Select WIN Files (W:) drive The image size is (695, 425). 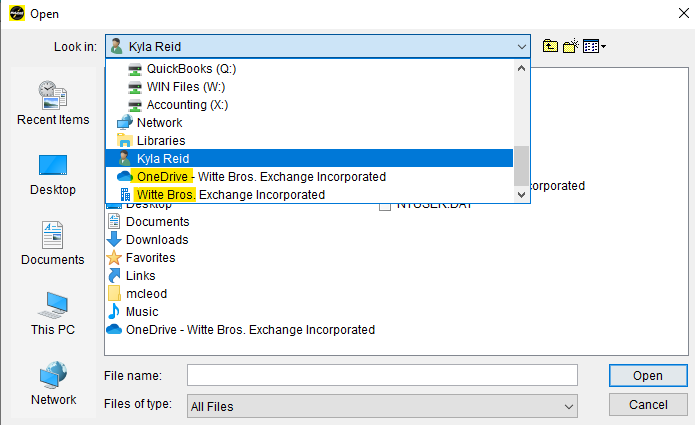[x=310, y=87]
